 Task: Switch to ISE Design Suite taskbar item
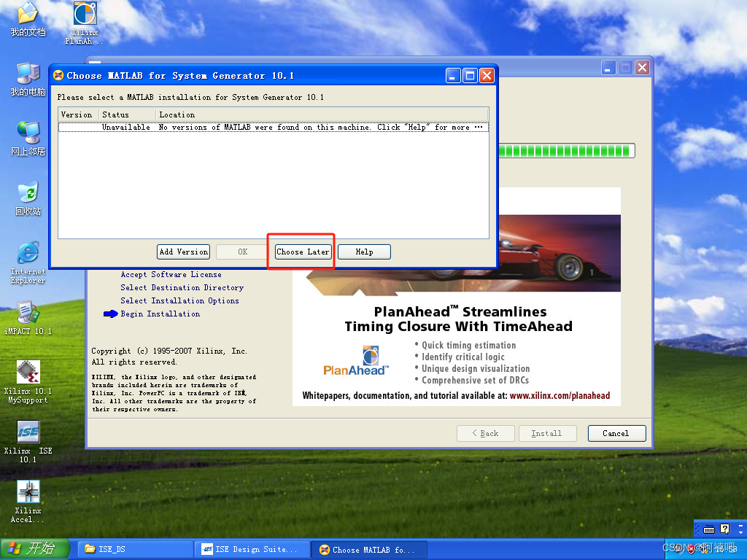(x=252, y=549)
